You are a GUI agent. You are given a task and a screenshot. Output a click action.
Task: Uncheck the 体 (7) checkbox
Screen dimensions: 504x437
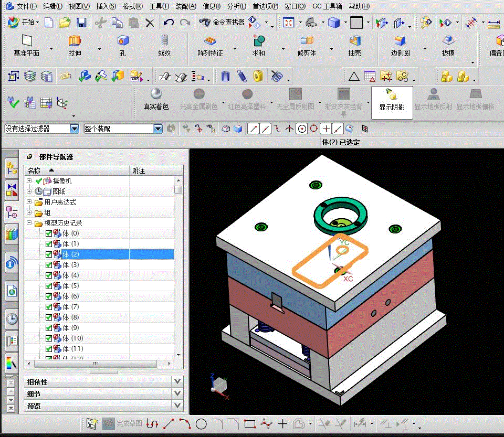tap(49, 307)
